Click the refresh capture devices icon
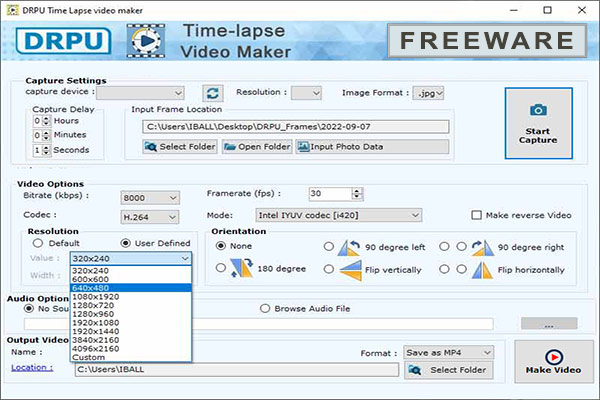600x400 pixels. (212, 93)
